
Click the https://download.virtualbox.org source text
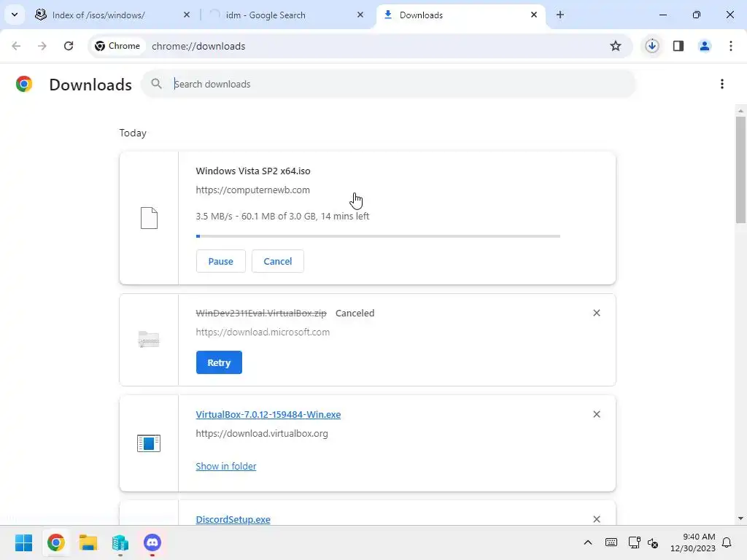(262, 433)
